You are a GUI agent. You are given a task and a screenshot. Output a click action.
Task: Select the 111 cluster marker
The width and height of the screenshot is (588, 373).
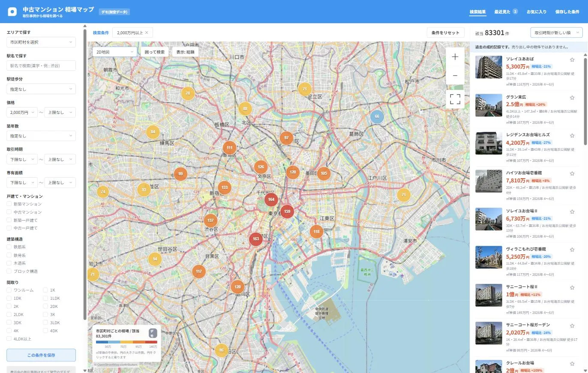coord(230,148)
